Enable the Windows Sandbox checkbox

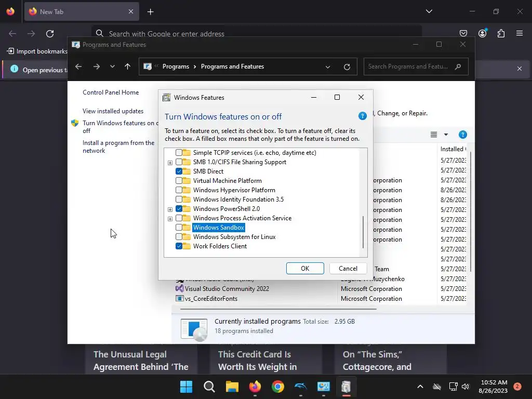point(179,228)
